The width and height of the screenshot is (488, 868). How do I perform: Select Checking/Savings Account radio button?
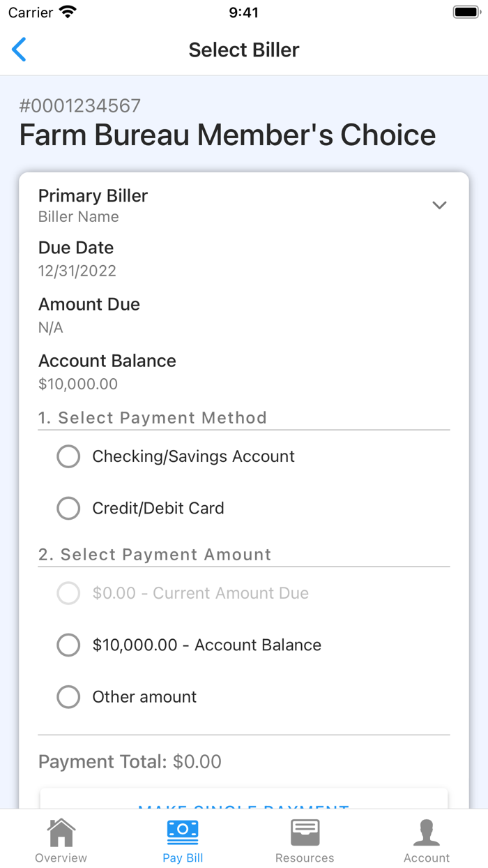68,456
